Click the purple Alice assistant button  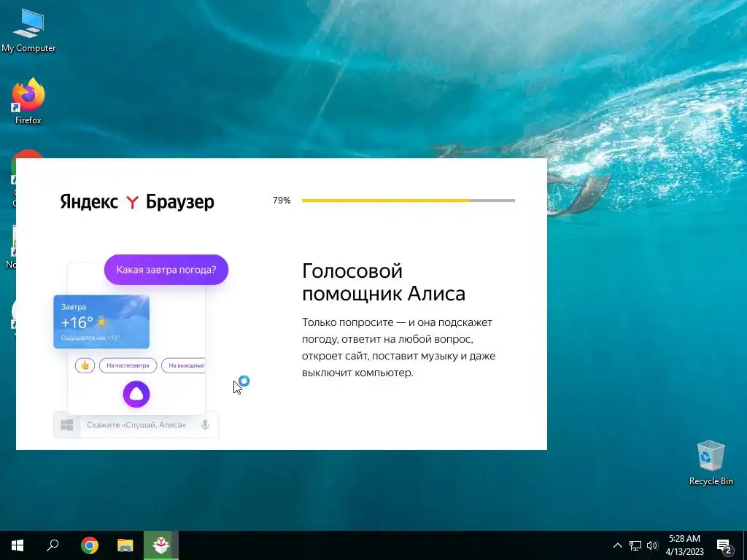tap(136, 394)
